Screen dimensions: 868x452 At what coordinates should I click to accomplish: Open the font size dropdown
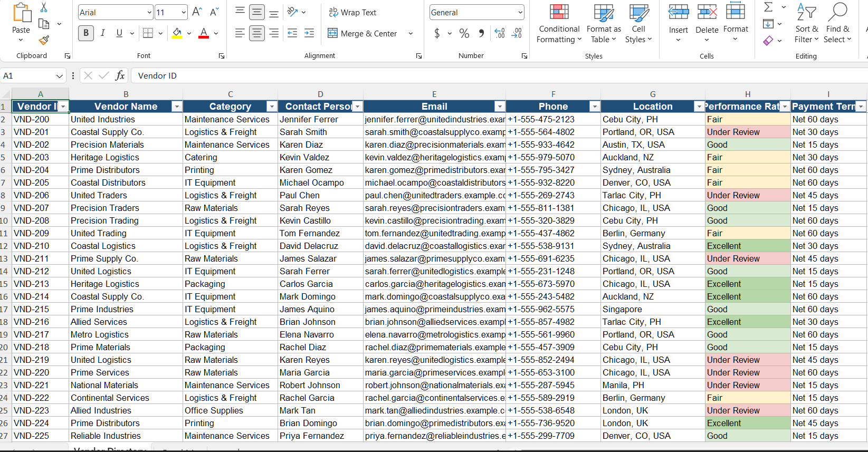point(184,12)
